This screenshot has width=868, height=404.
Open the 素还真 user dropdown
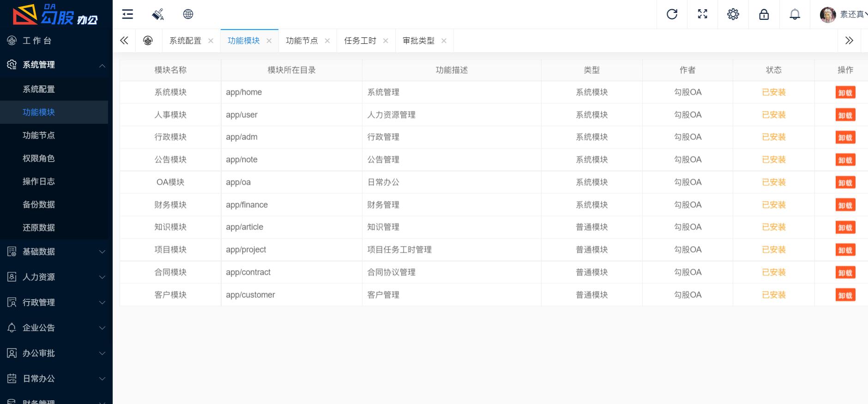pyautogui.click(x=844, y=14)
